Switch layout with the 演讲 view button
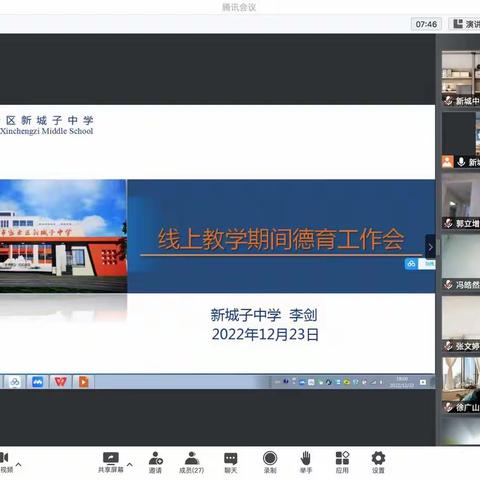Screen dimensions: 480x480 click(466, 24)
